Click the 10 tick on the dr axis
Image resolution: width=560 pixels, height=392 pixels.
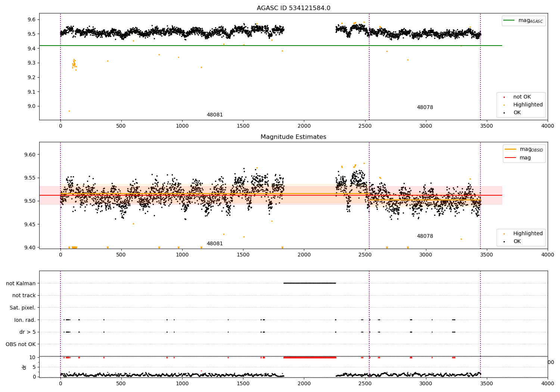point(32,357)
